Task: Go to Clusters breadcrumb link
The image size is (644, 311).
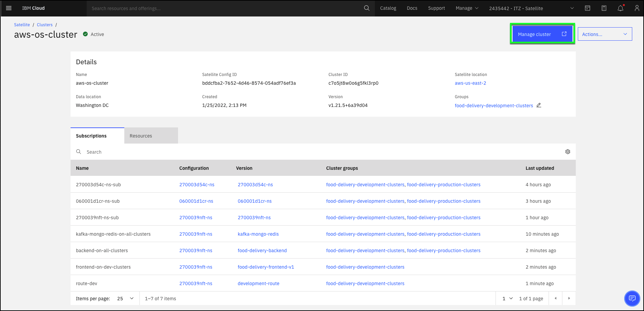Action: 45,25
